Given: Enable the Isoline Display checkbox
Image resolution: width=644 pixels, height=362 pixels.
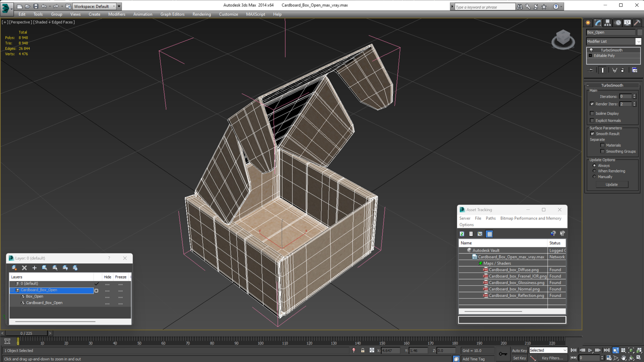Looking at the screenshot, I should [x=592, y=113].
